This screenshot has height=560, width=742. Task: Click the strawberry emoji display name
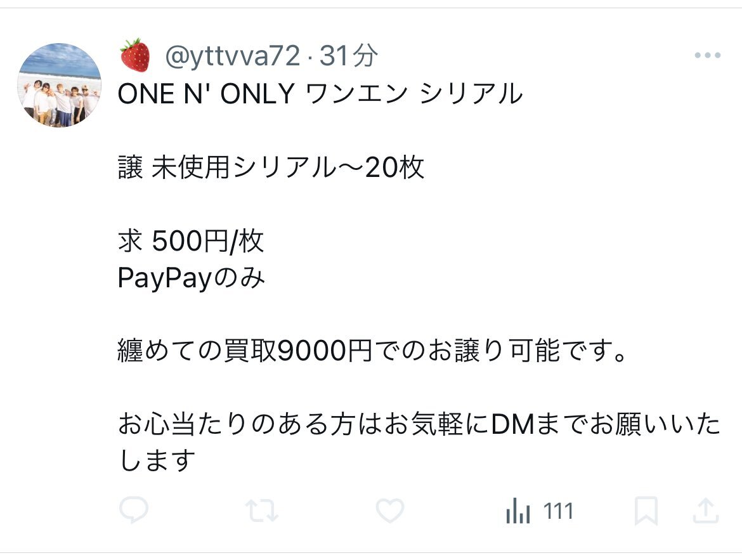pos(135,55)
